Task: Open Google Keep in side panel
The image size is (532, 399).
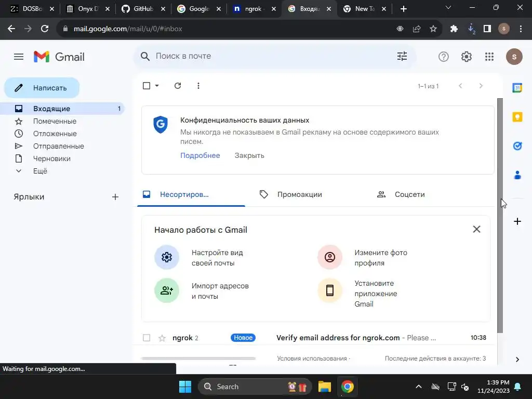Action: click(517, 117)
